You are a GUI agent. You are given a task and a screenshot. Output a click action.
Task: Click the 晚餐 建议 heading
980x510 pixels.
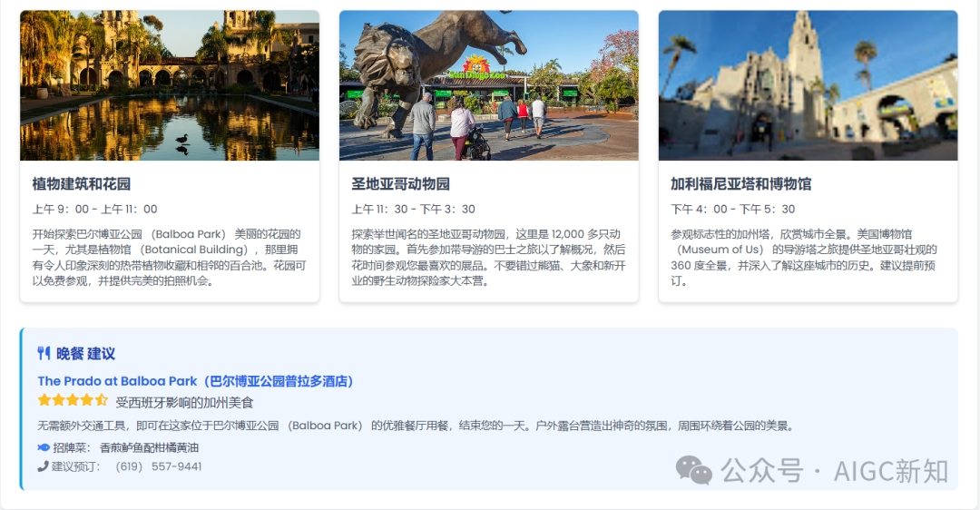[85, 354]
